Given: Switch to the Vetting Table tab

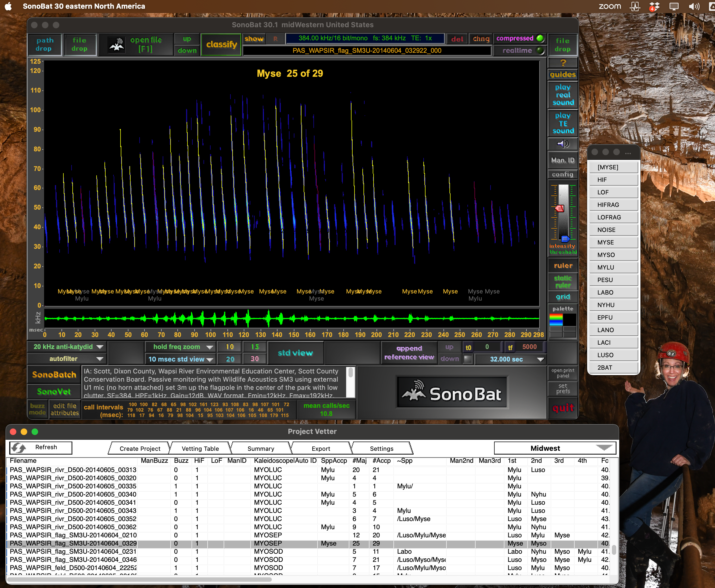Looking at the screenshot, I should click(200, 448).
